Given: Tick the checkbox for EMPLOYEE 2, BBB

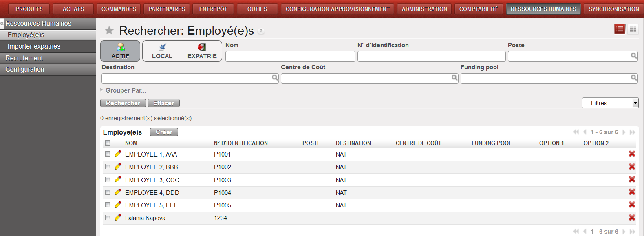Looking at the screenshot, I should click(x=108, y=167).
